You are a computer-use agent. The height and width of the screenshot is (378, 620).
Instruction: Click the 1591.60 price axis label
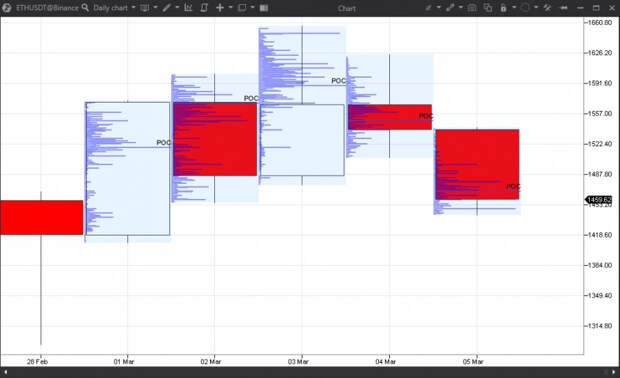point(599,83)
